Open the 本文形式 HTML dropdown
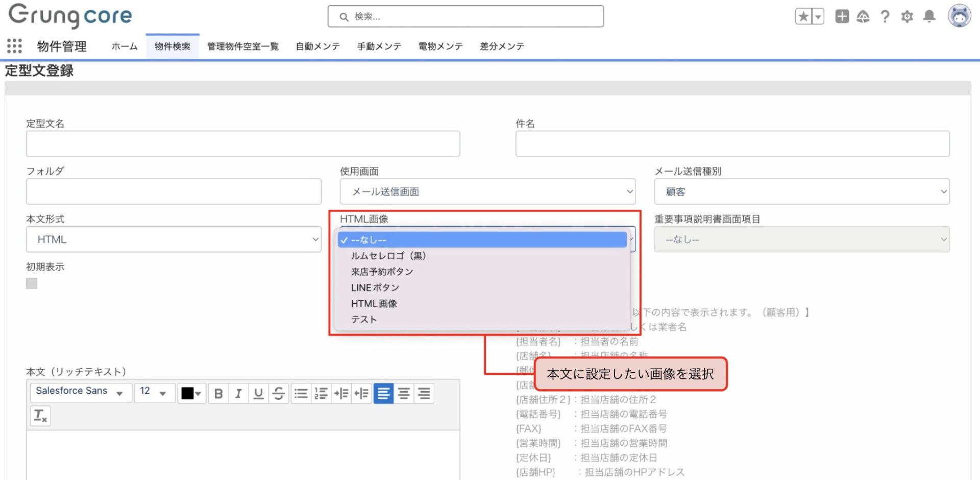Viewport: 980px width, 480px height. click(x=174, y=239)
